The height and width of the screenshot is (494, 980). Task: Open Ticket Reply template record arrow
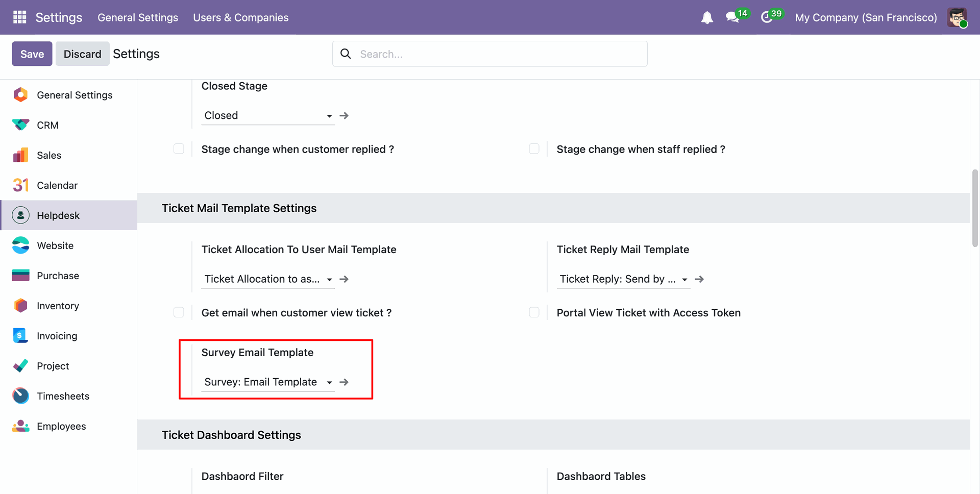pyautogui.click(x=699, y=279)
